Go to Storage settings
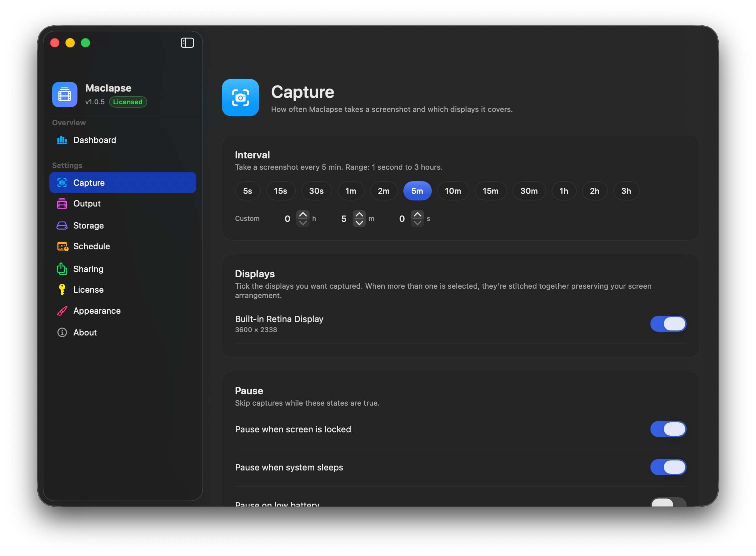 click(123, 226)
